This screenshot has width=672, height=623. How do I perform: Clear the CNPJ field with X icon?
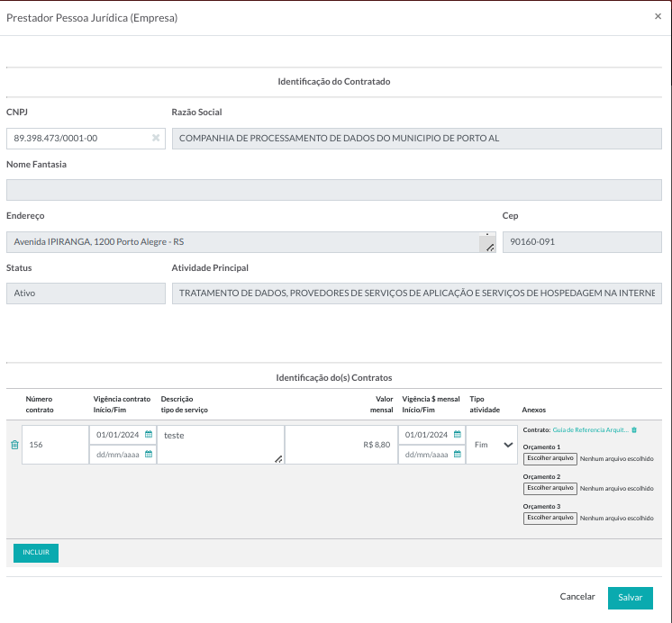tap(155, 139)
